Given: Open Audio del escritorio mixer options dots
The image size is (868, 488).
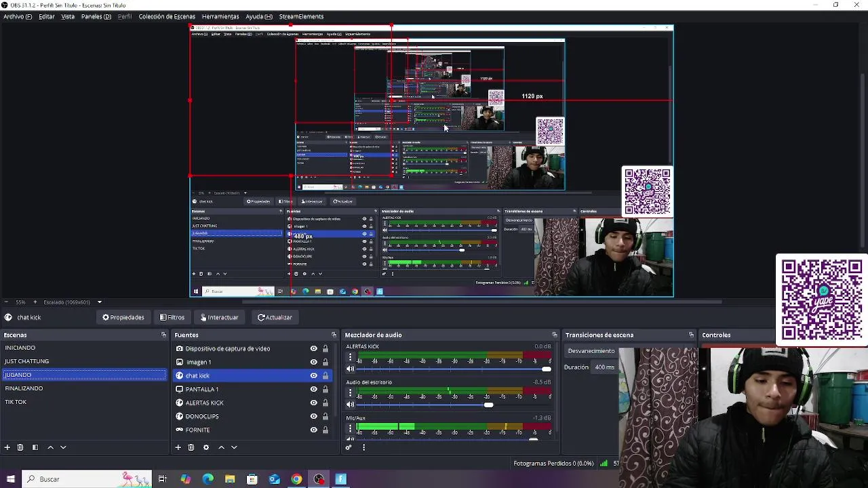Looking at the screenshot, I should click(x=351, y=393).
